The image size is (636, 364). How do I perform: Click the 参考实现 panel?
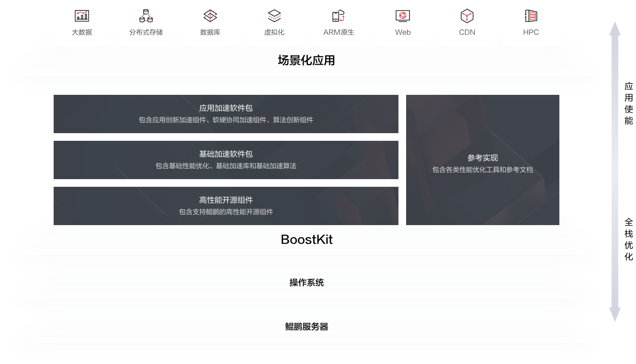pos(483,160)
